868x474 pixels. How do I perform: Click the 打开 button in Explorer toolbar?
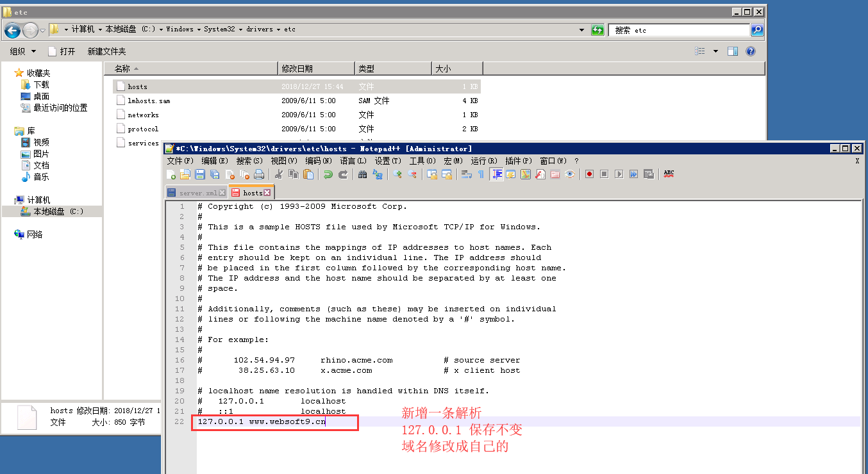[x=62, y=51]
